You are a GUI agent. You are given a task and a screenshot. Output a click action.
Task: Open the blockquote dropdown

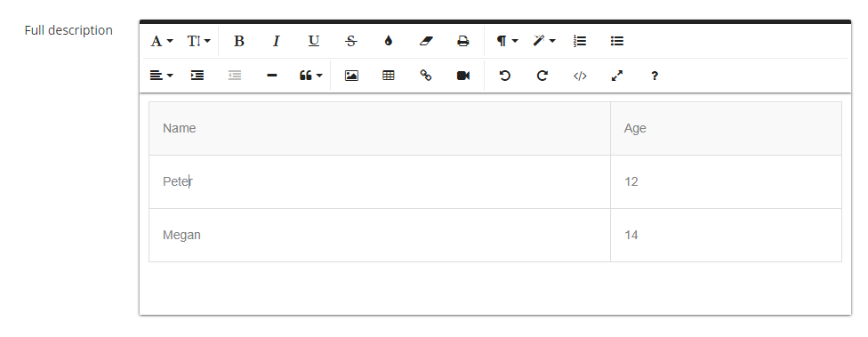click(310, 76)
